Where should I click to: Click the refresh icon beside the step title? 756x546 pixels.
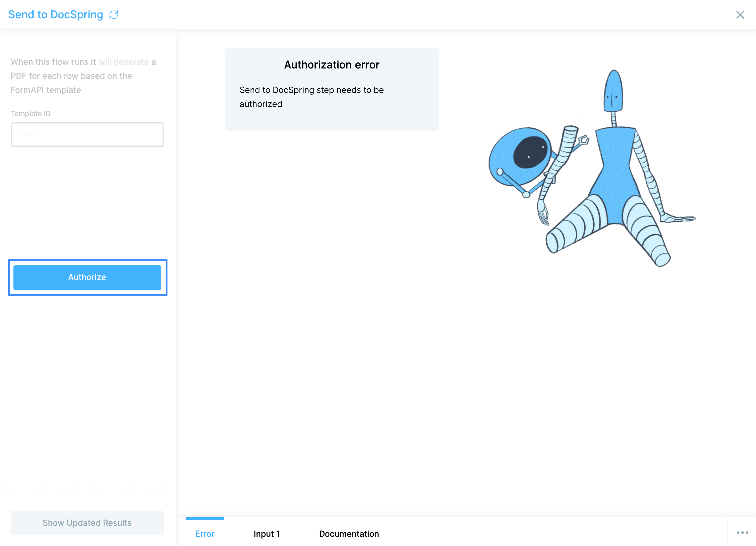click(114, 15)
